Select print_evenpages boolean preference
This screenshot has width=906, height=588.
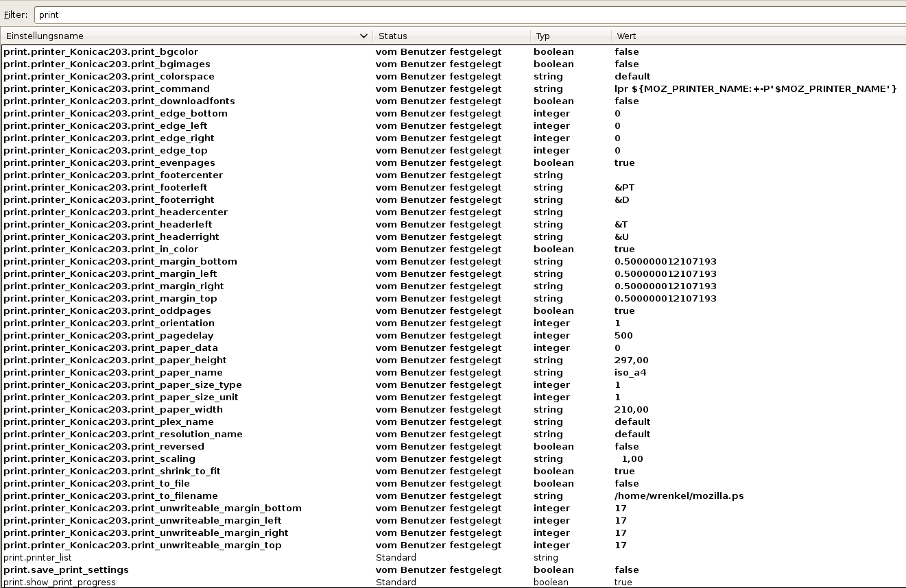pyautogui.click(x=109, y=163)
